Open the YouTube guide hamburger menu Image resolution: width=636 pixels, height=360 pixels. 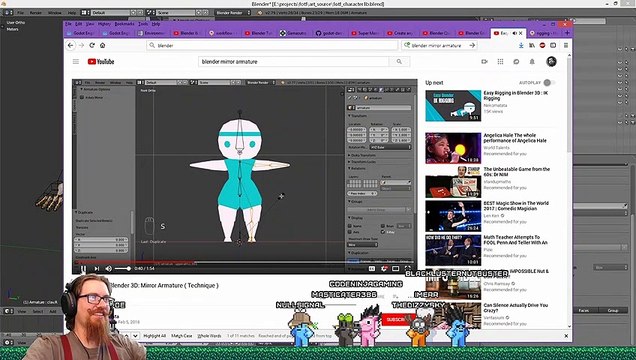pyautogui.click(x=76, y=62)
